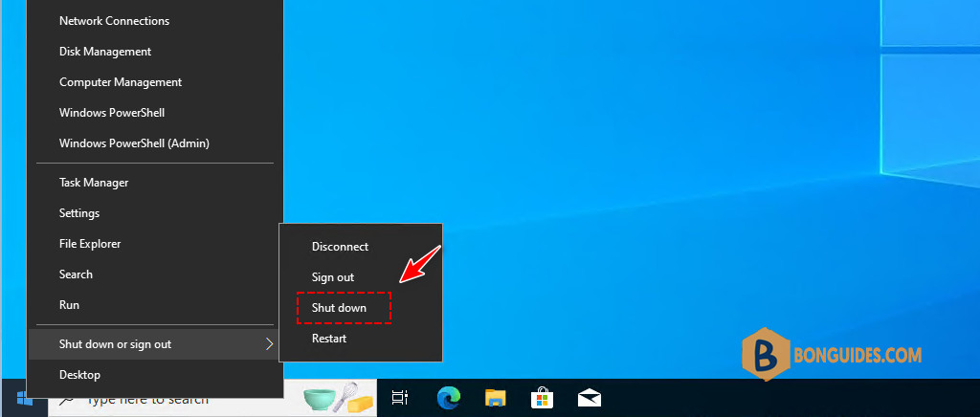Open the Run dialog

click(x=155, y=305)
